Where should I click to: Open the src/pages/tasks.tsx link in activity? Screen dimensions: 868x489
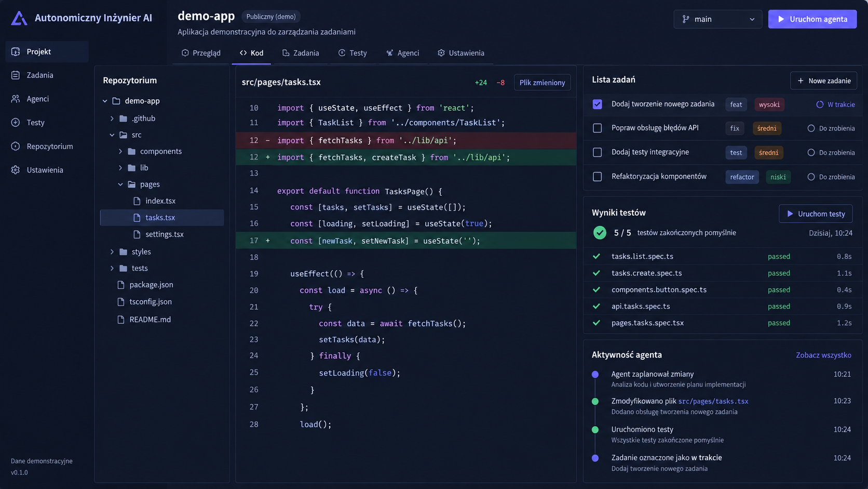(x=713, y=401)
